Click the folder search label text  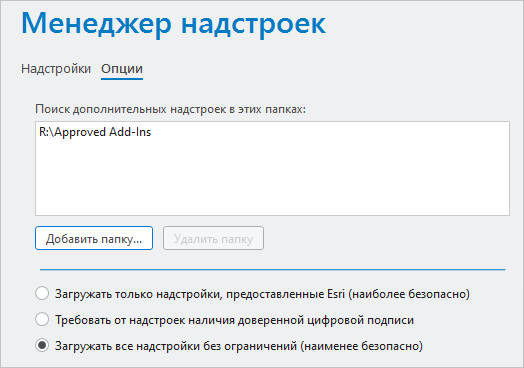170,109
